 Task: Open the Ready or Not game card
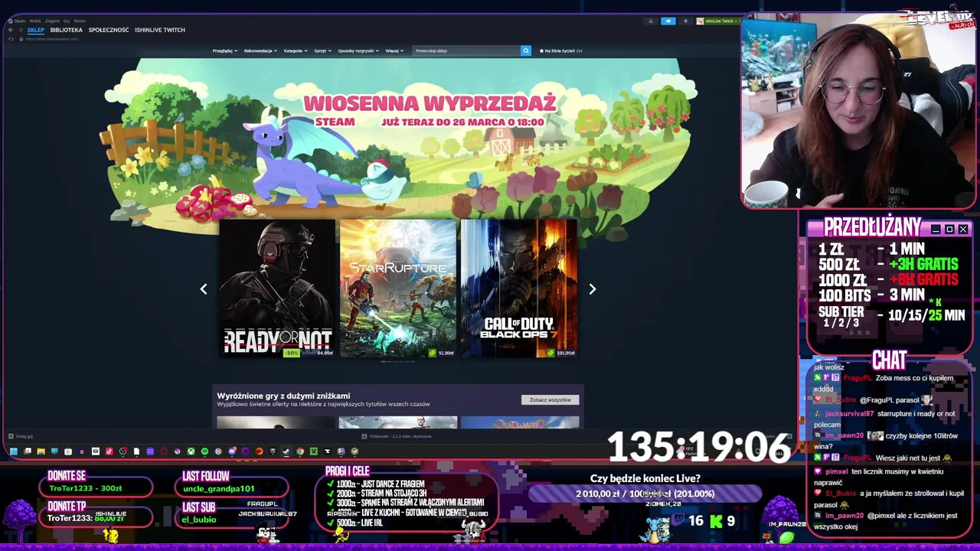[277, 289]
